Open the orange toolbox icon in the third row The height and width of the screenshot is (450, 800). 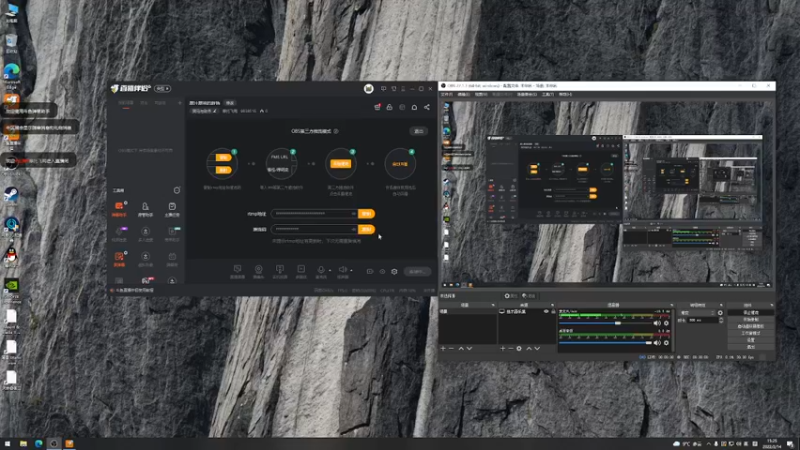tap(119, 257)
